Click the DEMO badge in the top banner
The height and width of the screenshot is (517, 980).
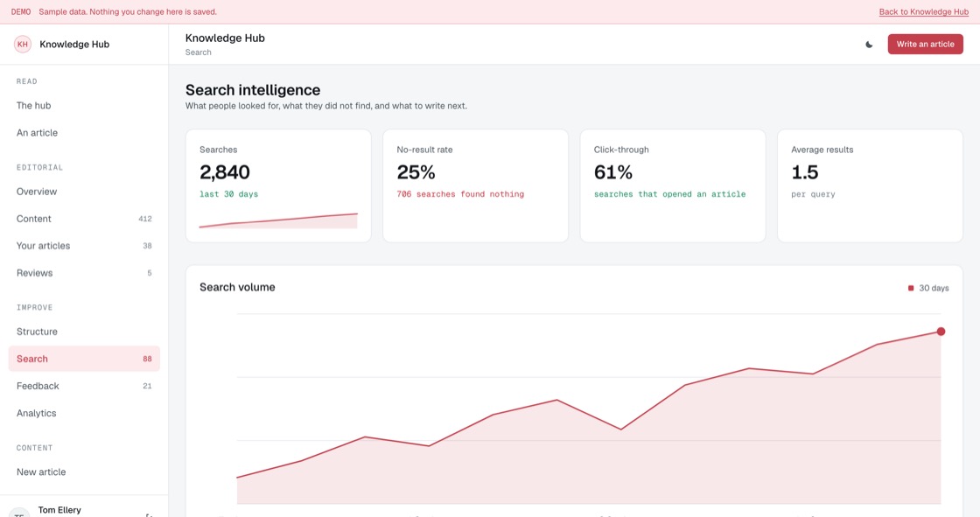[x=21, y=12]
